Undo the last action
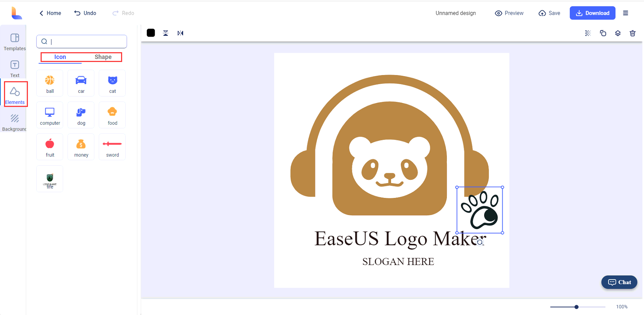 (x=85, y=13)
